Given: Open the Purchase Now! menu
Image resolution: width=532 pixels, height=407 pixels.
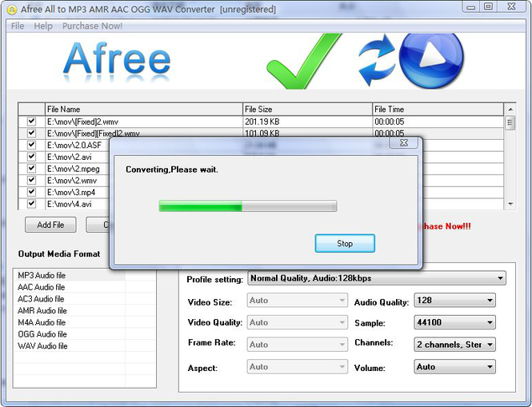Looking at the screenshot, I should (92, 26).
